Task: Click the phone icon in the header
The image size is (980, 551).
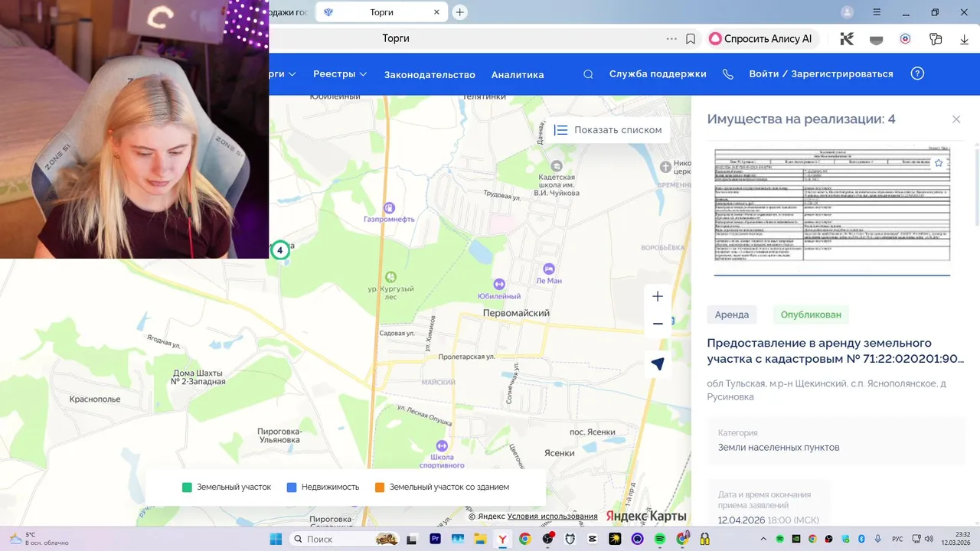Action: (x=727, y=74)
